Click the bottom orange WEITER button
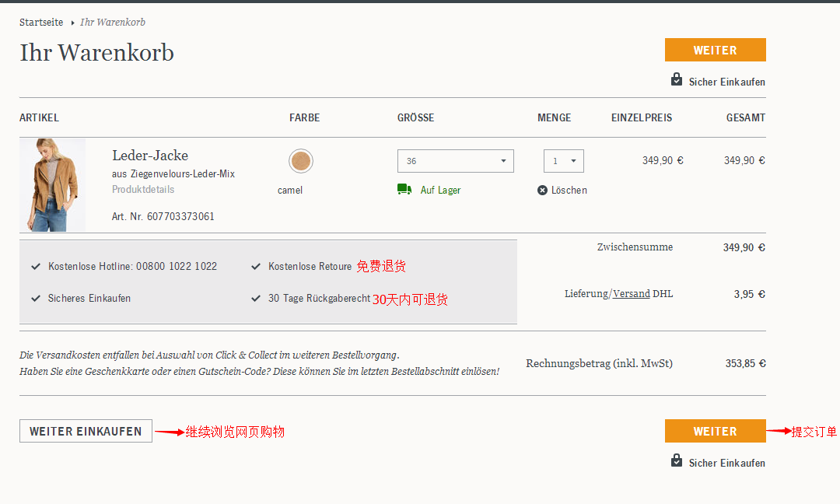840x504 pixels. point(715,431)
